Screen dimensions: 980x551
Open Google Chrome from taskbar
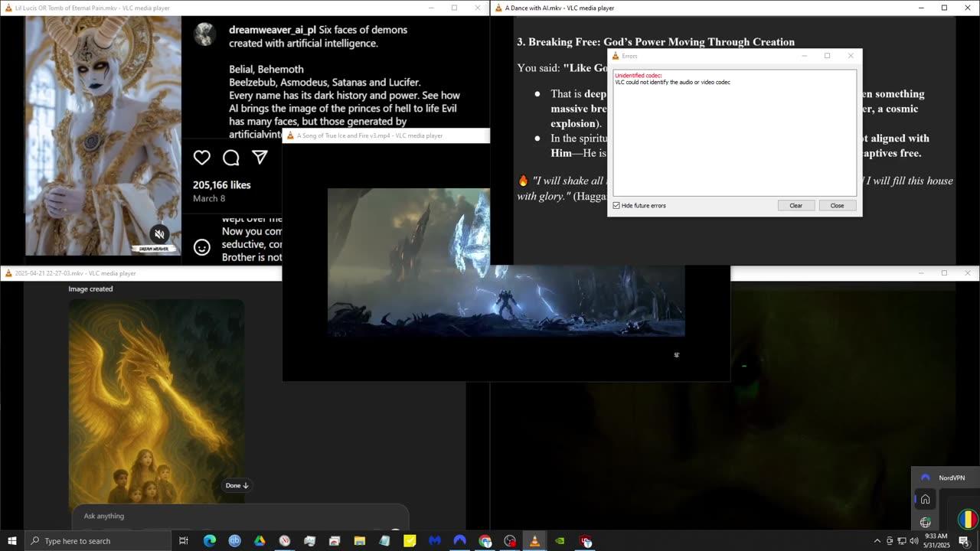point(485,541)
